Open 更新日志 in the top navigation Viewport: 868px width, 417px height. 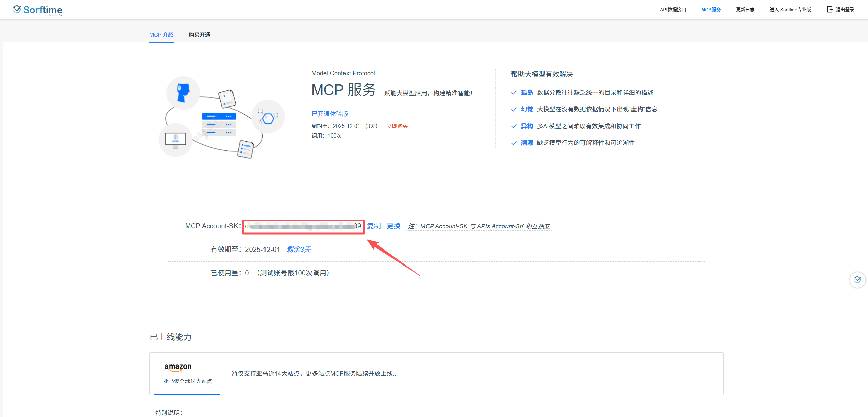coord(745,10)
